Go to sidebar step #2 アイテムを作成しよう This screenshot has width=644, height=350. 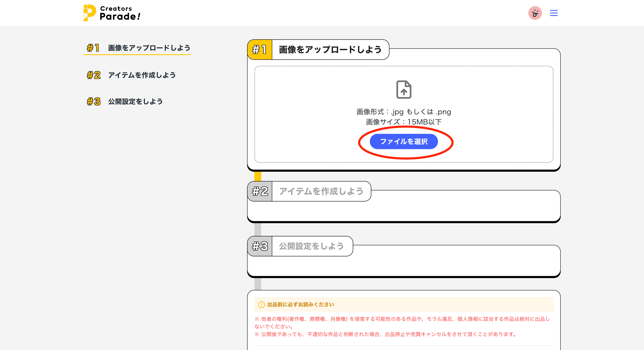tap(131, 75)
